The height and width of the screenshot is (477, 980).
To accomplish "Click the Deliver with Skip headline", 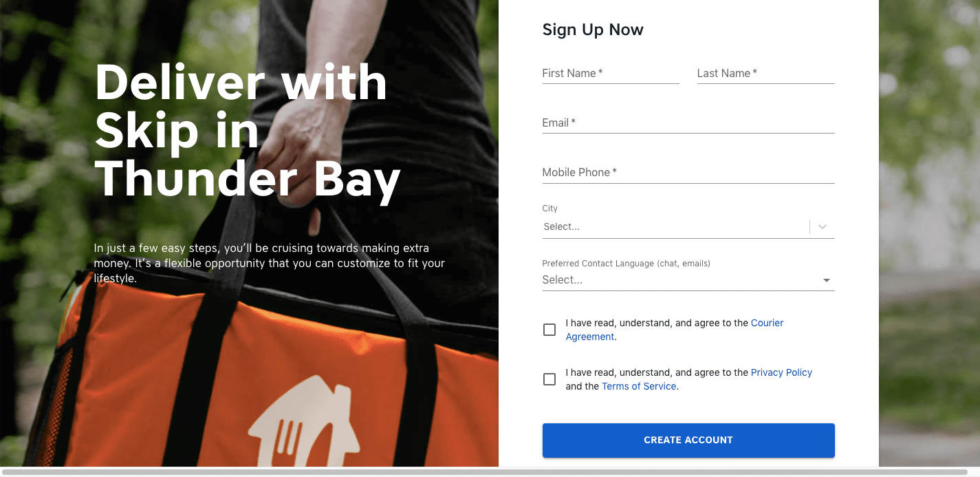I will pyautogui.click(x=248, y=131).
